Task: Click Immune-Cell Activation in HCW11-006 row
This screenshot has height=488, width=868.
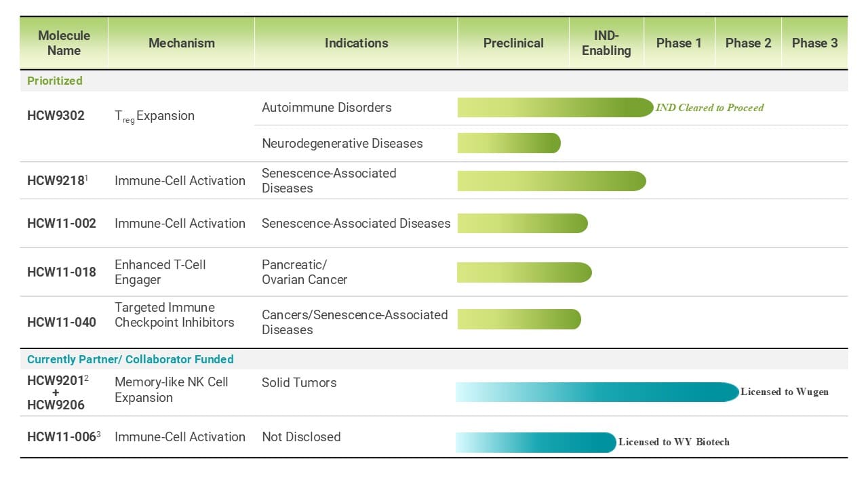Action: (x=180, y=436)
